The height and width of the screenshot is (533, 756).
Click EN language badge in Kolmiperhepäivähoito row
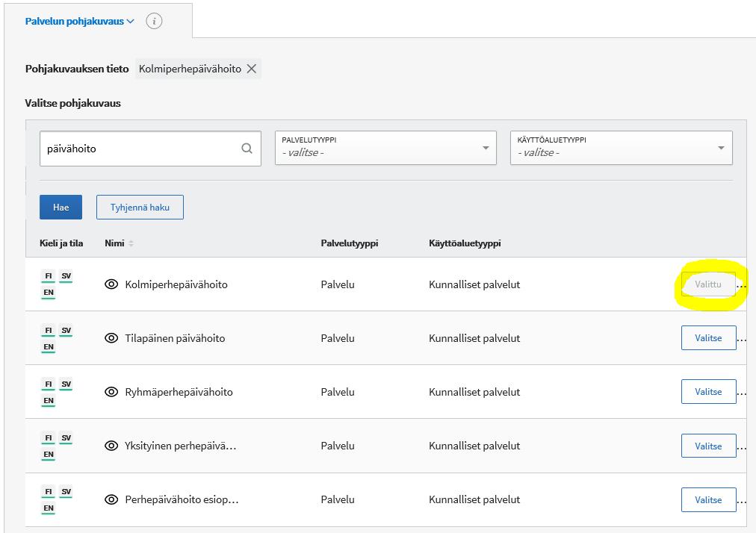click(x=49, y=293)
